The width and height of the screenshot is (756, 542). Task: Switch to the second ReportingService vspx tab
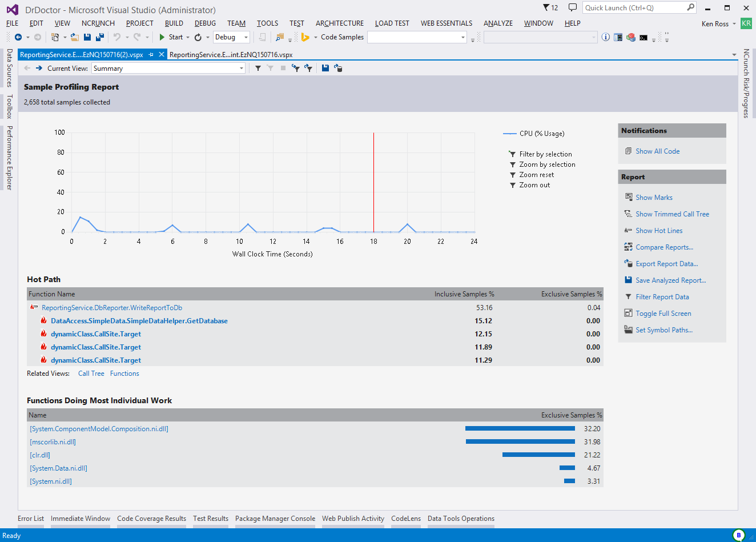(231, 55)
